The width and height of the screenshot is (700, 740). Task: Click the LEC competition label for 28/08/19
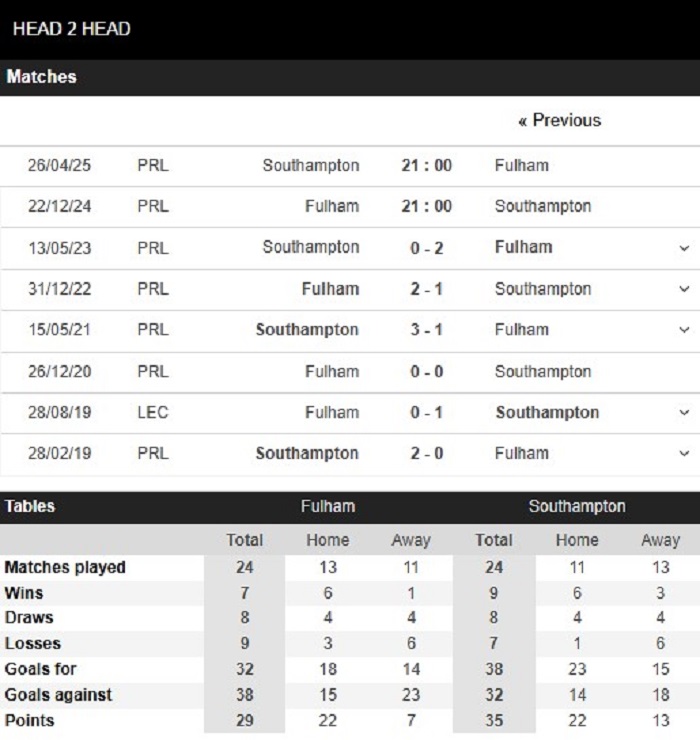153,412
